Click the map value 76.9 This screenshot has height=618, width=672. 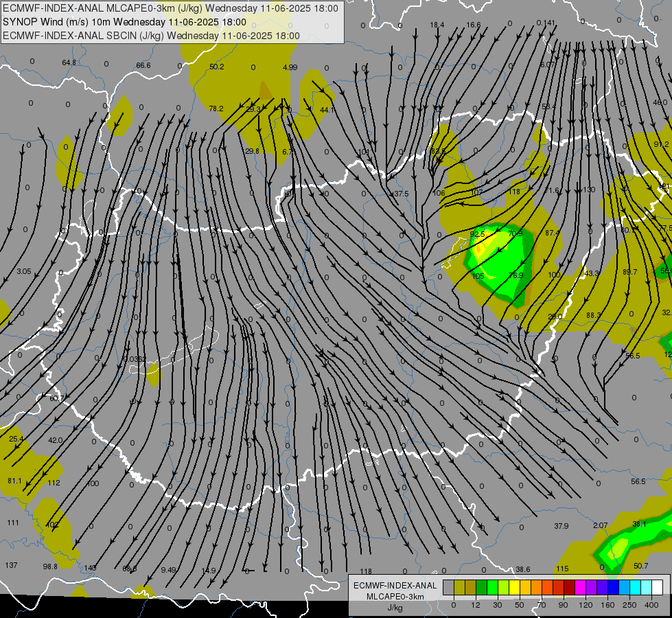pyautogui.click(x=515, y=275)
